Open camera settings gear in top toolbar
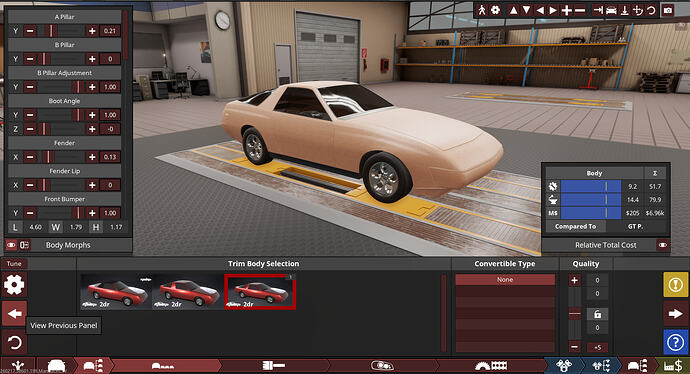Screen dimensions: 690x374 click(x=495, y=10)
